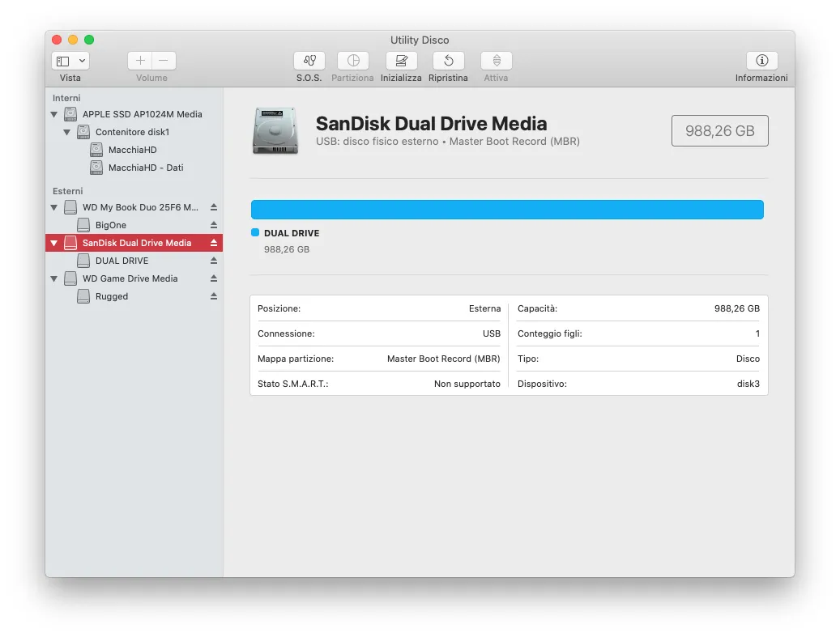Click the Attiva mount icon
The width and height of the screenshot is (840, 637).
(x=496, y=62)
